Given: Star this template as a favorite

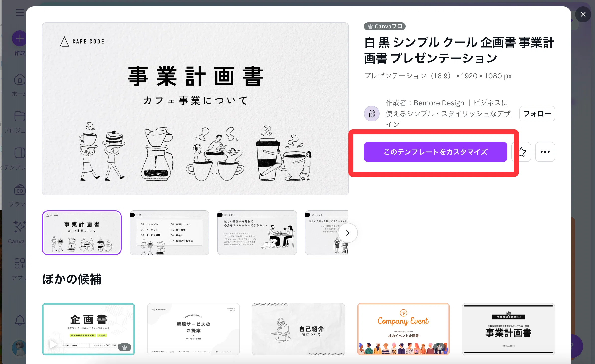Looking at the screenshot, I should click(521, 152).
